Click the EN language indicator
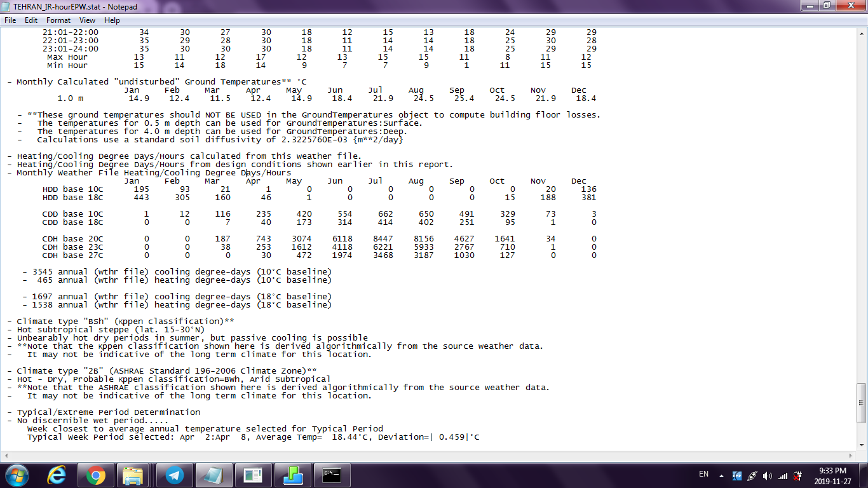This screenshot has width=868, height=488. (703, 474)
